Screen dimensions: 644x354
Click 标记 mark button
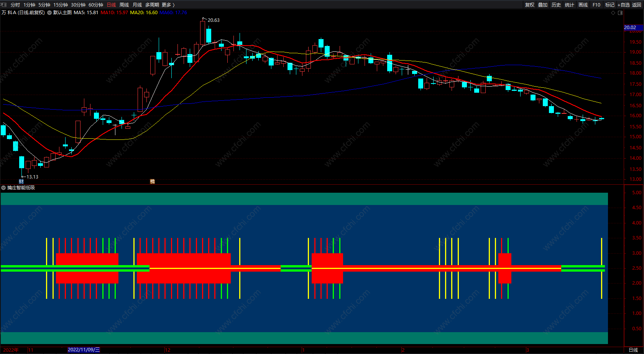coord(610,5)
